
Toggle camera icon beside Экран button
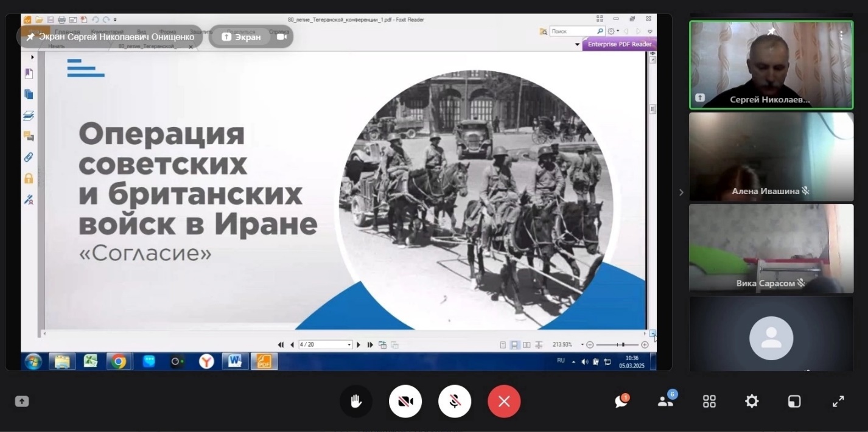click(282, 37)
